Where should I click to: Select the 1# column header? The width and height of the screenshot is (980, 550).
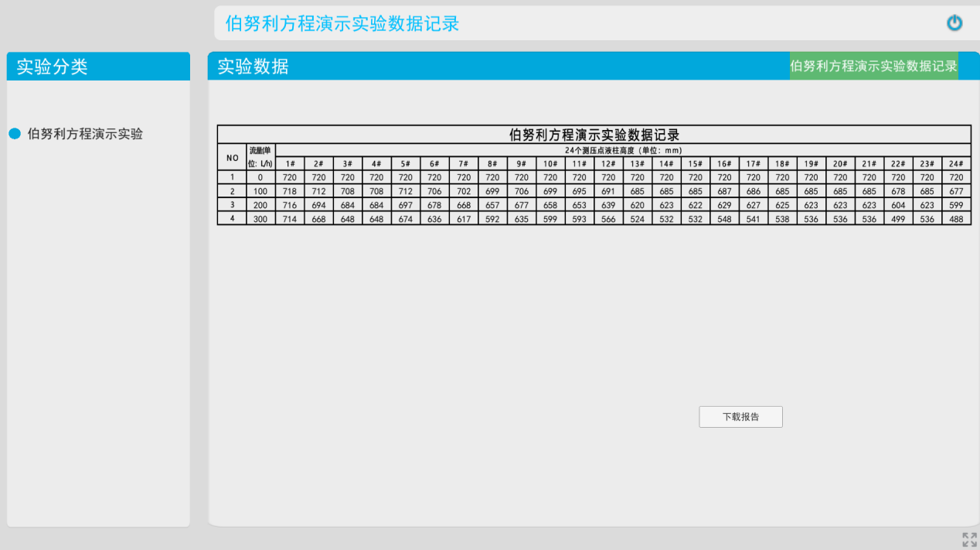pyautogui.click(x=290, y=164)
